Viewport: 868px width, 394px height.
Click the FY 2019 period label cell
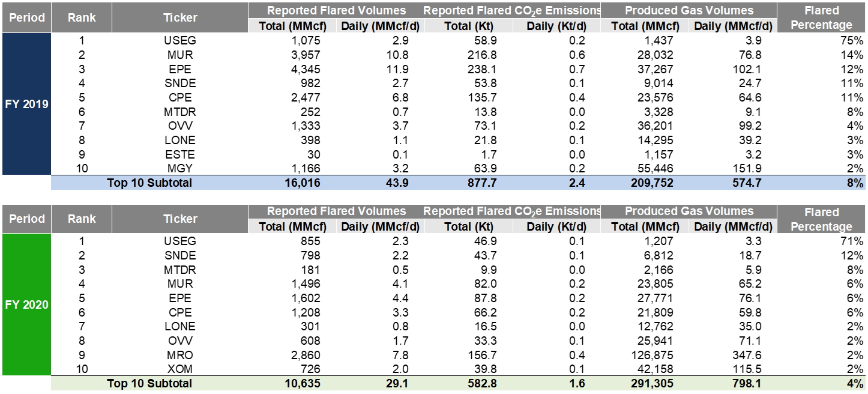pyautogui.click(x=26, y=104)
